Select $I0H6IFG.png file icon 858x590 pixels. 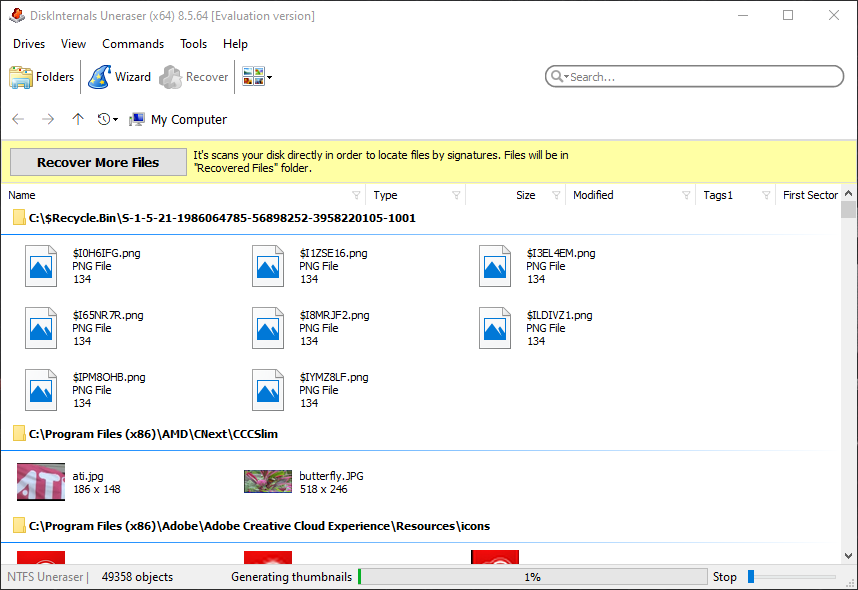(x=41, y=266)
